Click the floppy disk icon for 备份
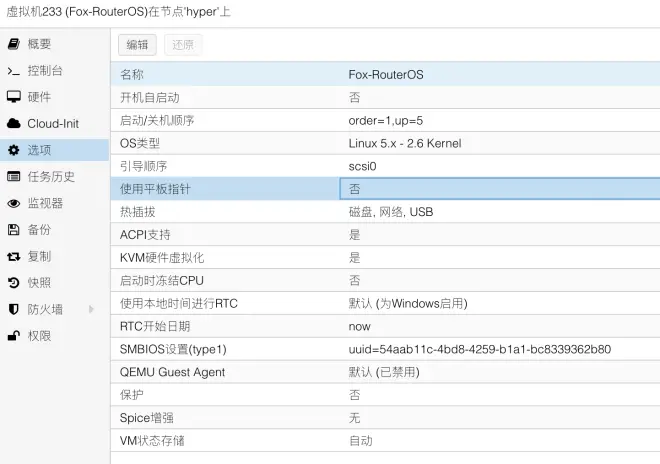660x464 pixels. (x=13, y=229)
